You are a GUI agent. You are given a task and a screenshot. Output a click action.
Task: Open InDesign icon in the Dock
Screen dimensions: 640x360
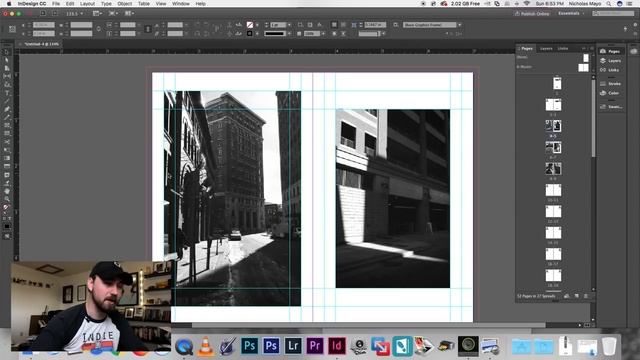click(x=336, y=346)
